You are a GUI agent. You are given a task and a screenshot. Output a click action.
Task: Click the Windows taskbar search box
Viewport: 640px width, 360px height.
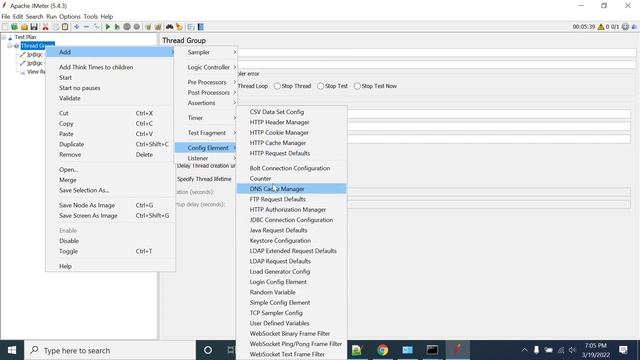[x=110, y=350]
